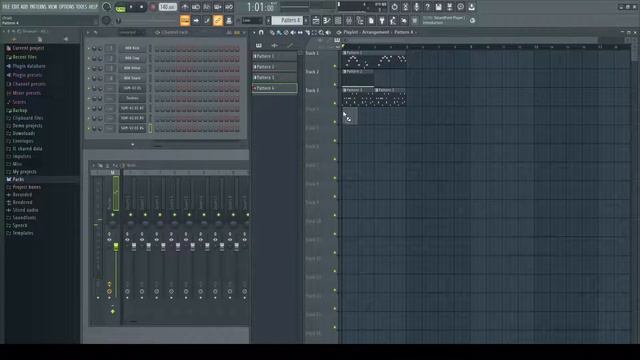The height and width of the screenshot is (360, 640).
Task: Toggle the metronome icon
Action: tap(185, 7)
